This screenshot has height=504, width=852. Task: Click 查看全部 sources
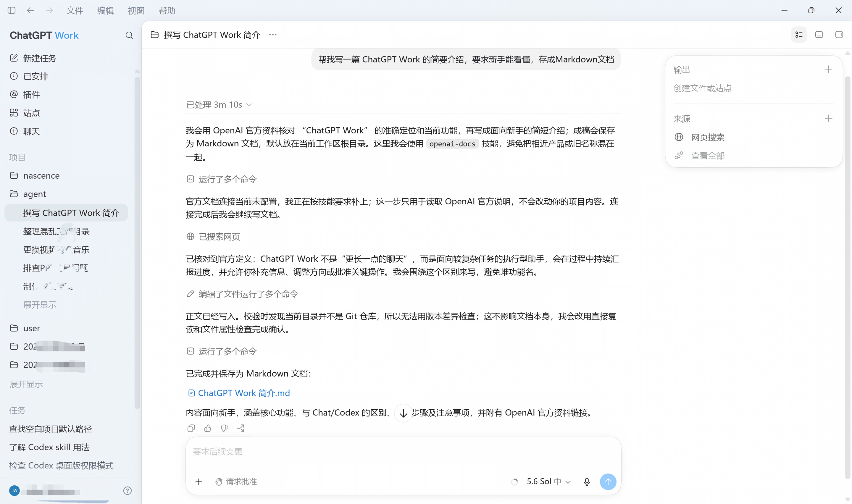click(700, 156)
